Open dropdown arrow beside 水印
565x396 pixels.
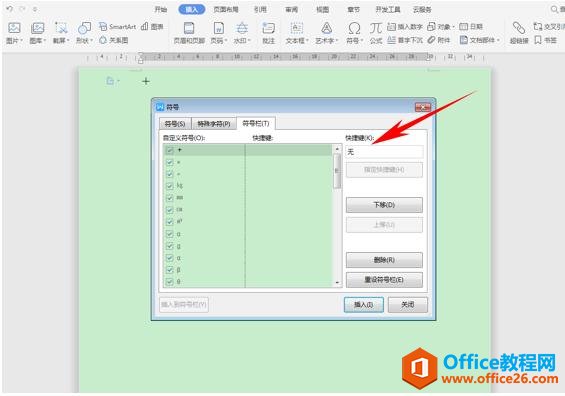tap(249, 41)
